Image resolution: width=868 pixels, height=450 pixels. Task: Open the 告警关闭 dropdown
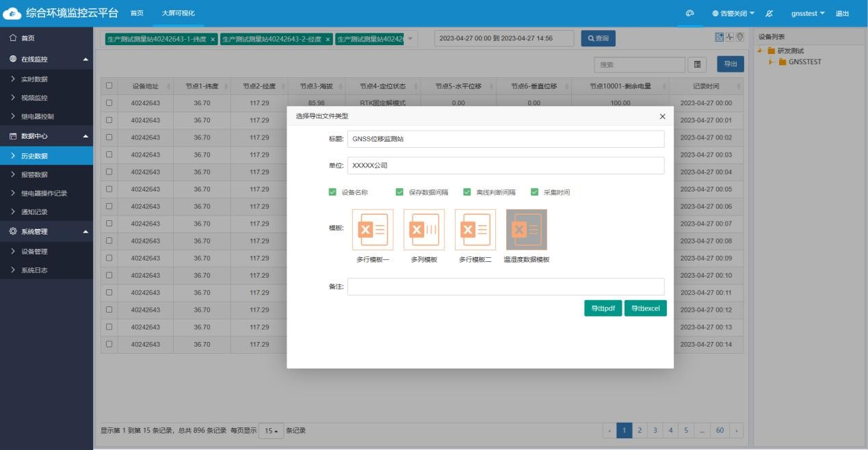point(733,14)
